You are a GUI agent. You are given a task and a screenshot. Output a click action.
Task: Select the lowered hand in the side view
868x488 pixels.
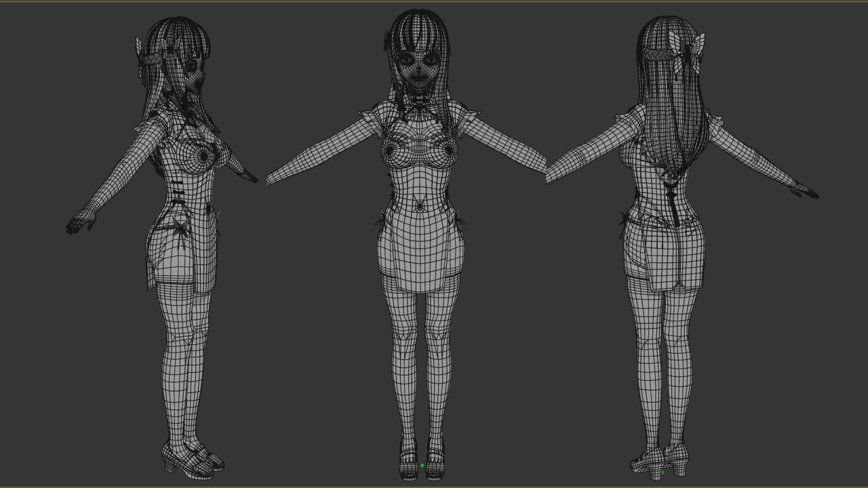(x=80, y=222)
